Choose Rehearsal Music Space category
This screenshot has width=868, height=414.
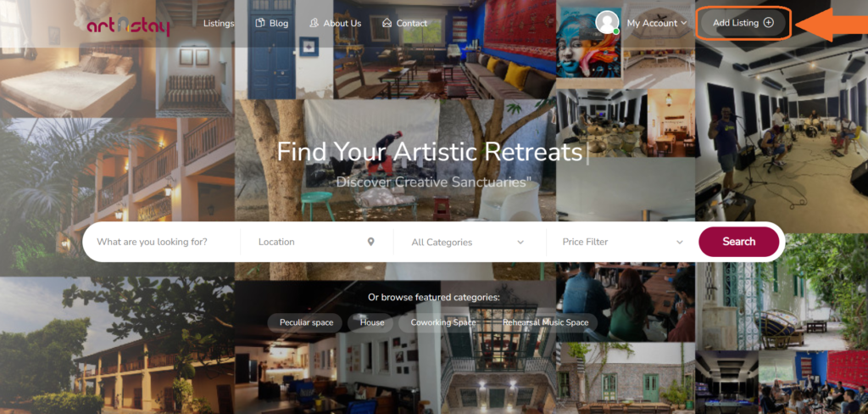click(545, 322)
